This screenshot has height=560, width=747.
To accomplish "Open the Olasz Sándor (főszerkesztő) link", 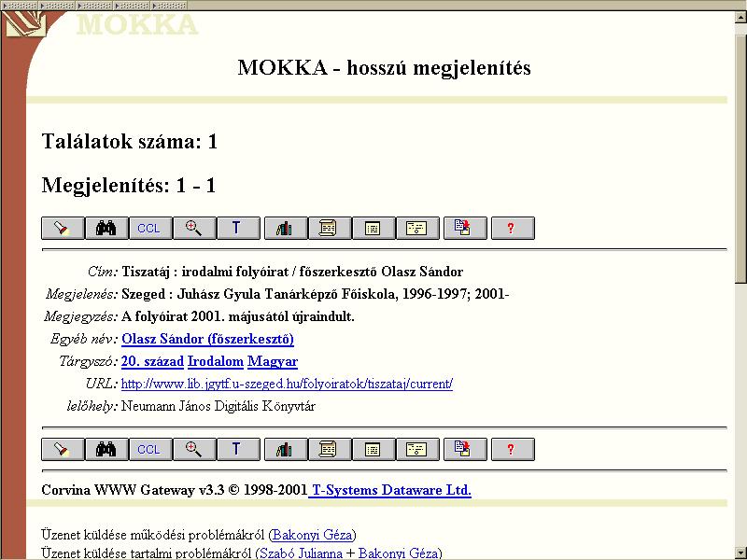I will pos(207,339).
